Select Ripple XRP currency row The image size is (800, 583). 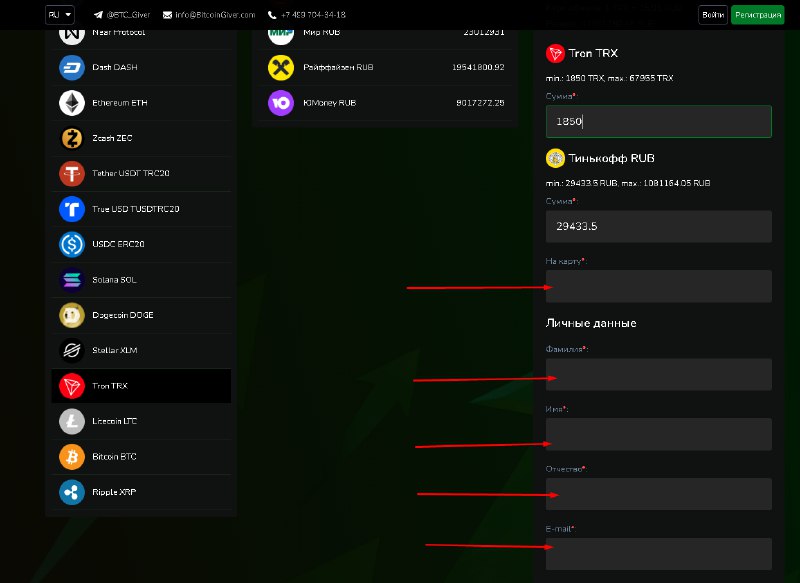141,492
